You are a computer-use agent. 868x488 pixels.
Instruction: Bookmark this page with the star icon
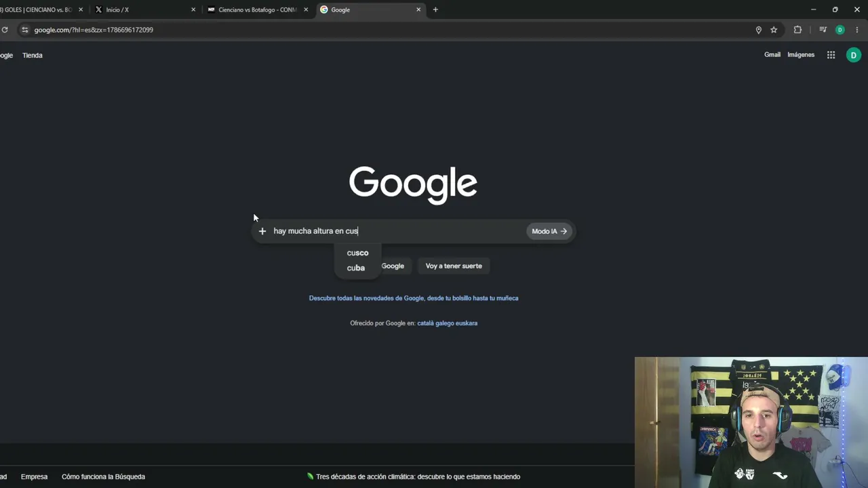774,30
